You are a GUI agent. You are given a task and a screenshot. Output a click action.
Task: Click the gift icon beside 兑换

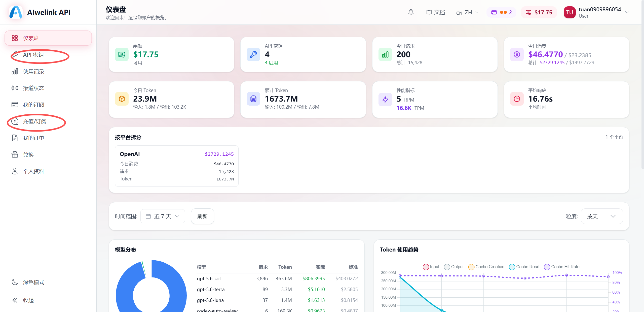15,154
